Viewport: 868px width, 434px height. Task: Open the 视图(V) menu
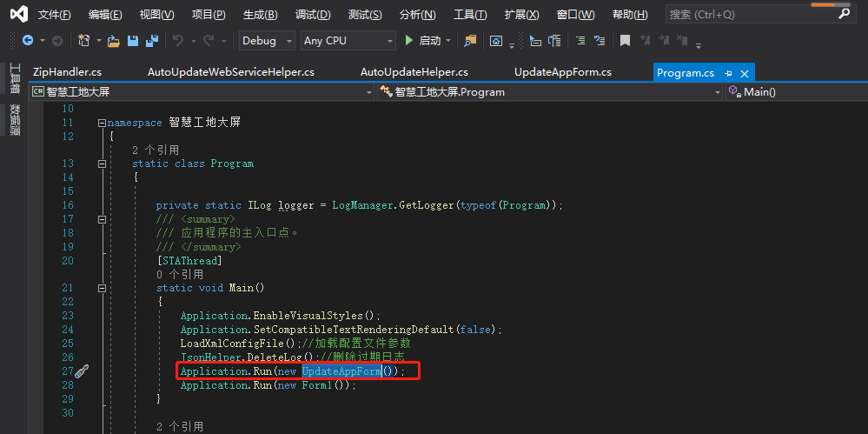pyautogui.click(x=156, y=15)
